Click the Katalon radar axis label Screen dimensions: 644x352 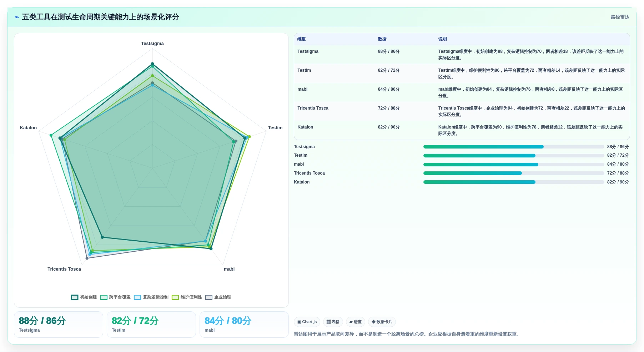[28, 128]
